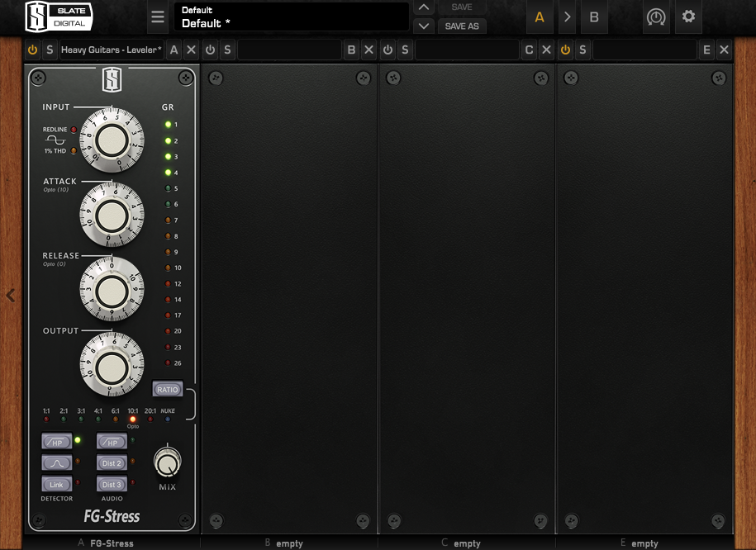Select the previous preset with up arrow
756x550 pixels.
point(423,7)
